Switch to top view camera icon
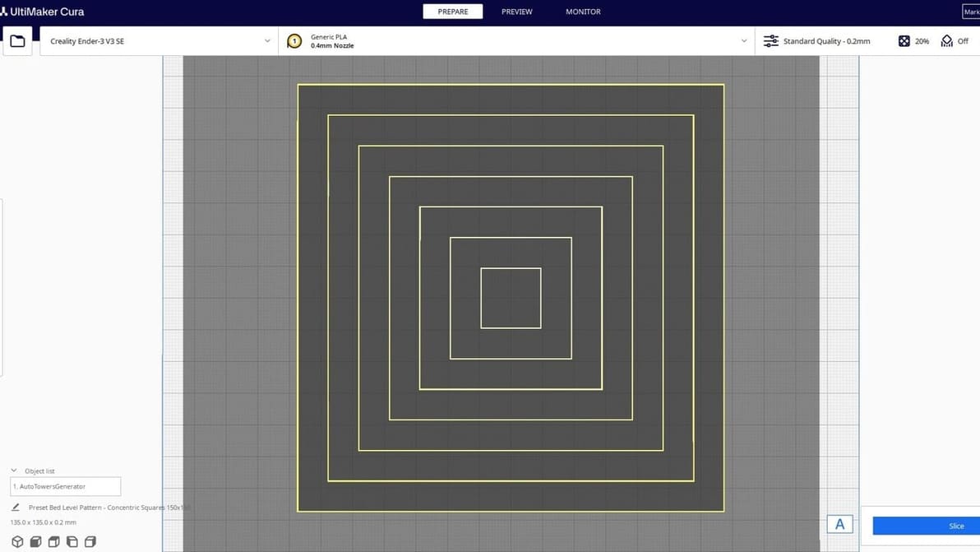The width and height of the screenshot is (980, 552). [x=53, y=541]
